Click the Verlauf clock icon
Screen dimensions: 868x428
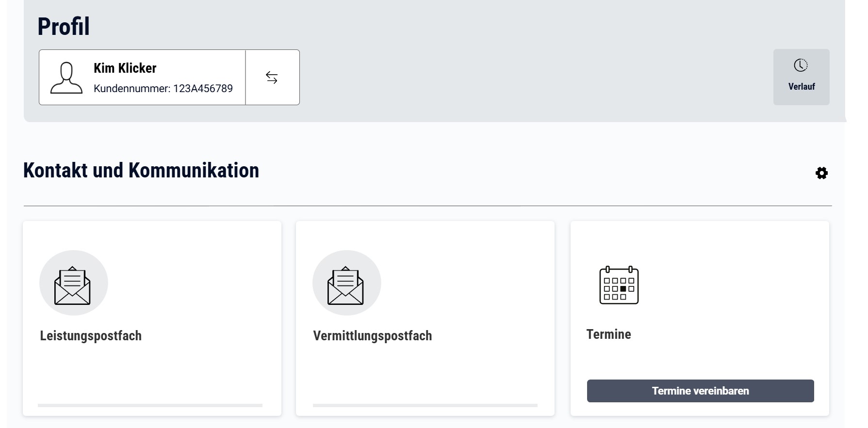tap(801, 65)
